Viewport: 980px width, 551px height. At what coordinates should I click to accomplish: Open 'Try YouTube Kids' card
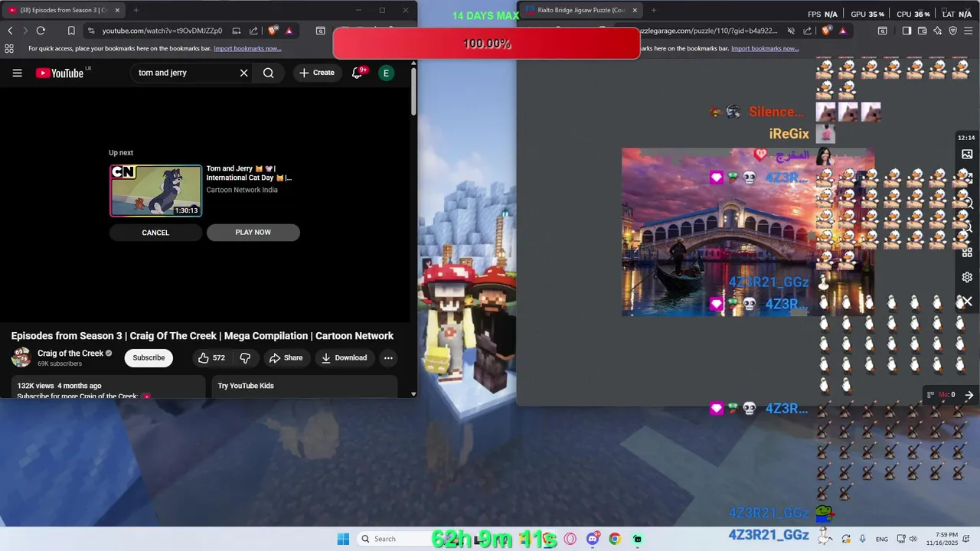pyautogui.click(x=305, y=386)
